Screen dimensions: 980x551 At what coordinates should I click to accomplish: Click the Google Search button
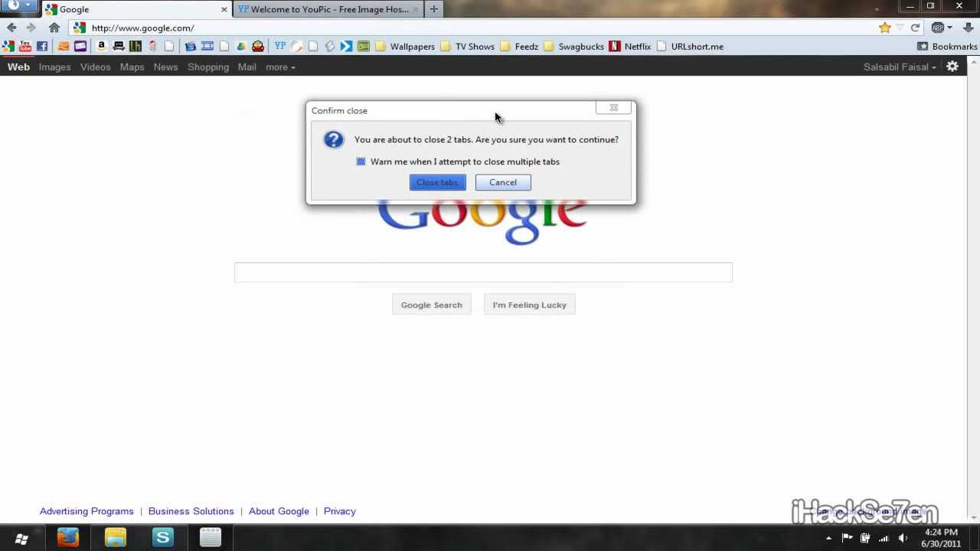click(x=432, y=305)
